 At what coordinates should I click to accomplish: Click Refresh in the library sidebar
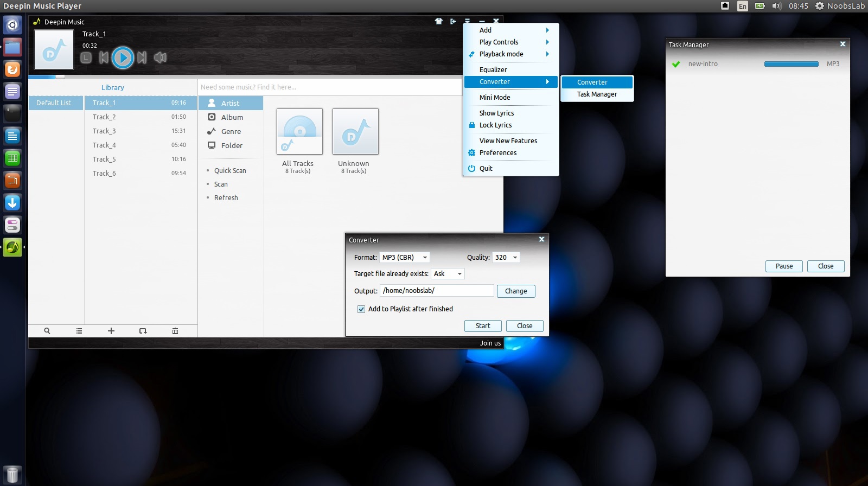(x=226, y=197)
